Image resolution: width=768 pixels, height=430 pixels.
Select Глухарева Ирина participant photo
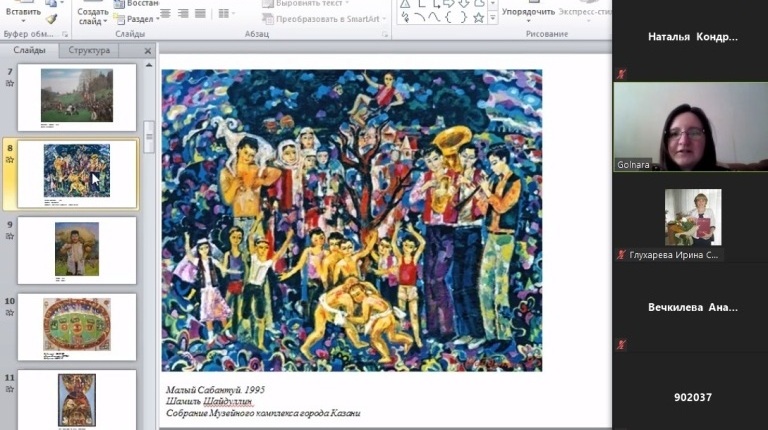point(693,217)
